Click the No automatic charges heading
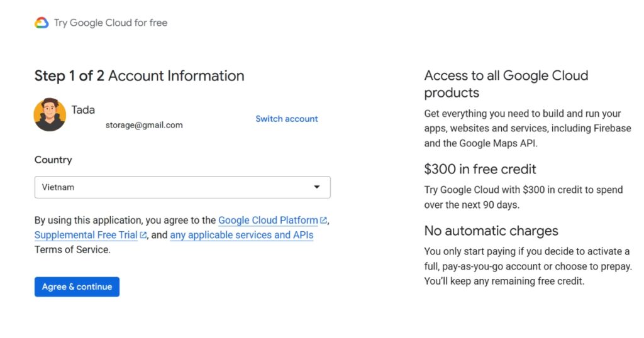Image resolution: width=644 pixels, height=338 pixels. coord(491,231)
